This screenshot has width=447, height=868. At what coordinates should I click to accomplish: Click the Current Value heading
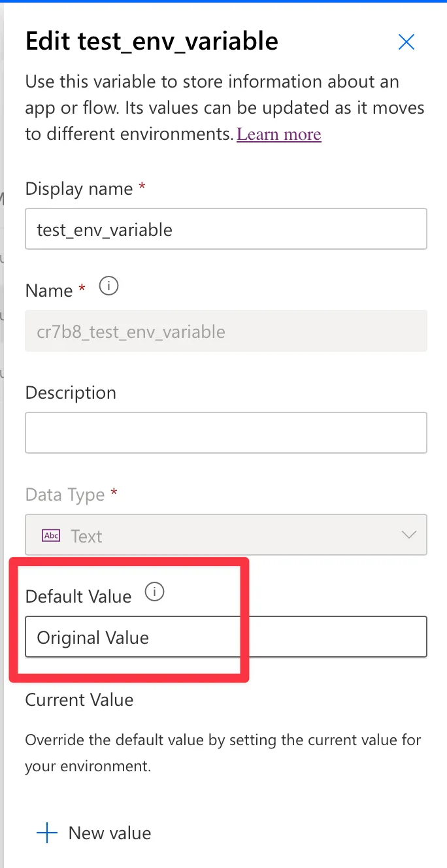click(79, 700)
